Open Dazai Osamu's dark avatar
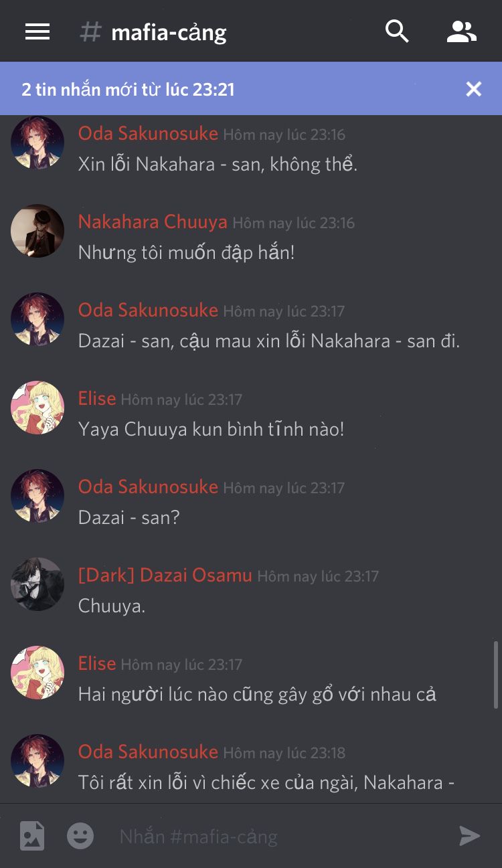The width and height of the screenshot is (502, 868). (37, 584)
